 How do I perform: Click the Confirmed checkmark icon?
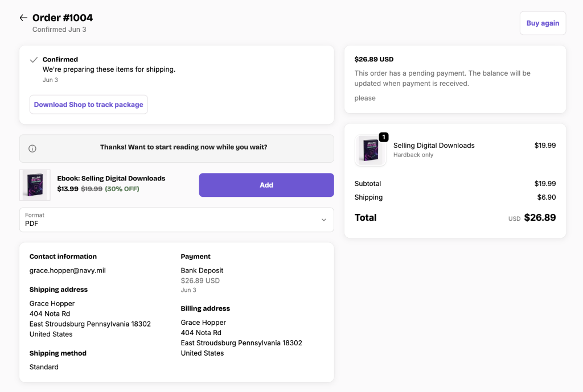click(34, 60)
